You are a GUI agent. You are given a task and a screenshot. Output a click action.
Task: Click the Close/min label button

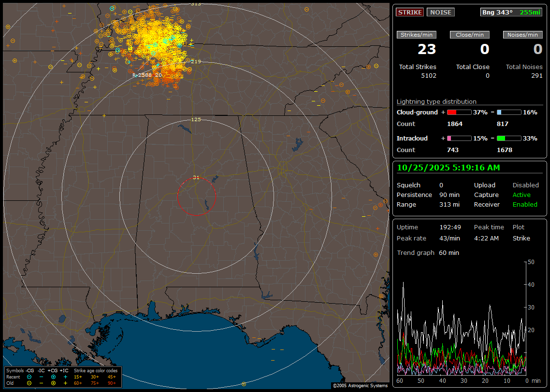coord(470,35)
